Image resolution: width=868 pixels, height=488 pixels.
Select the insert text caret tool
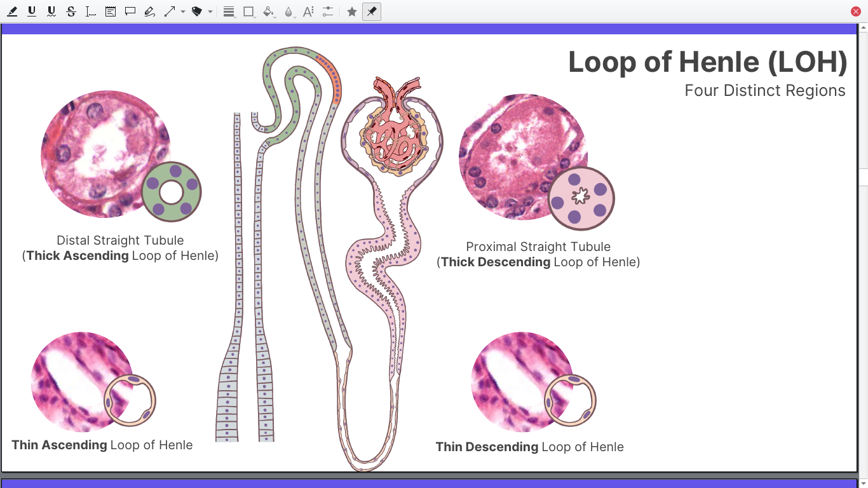click(91, 11)
